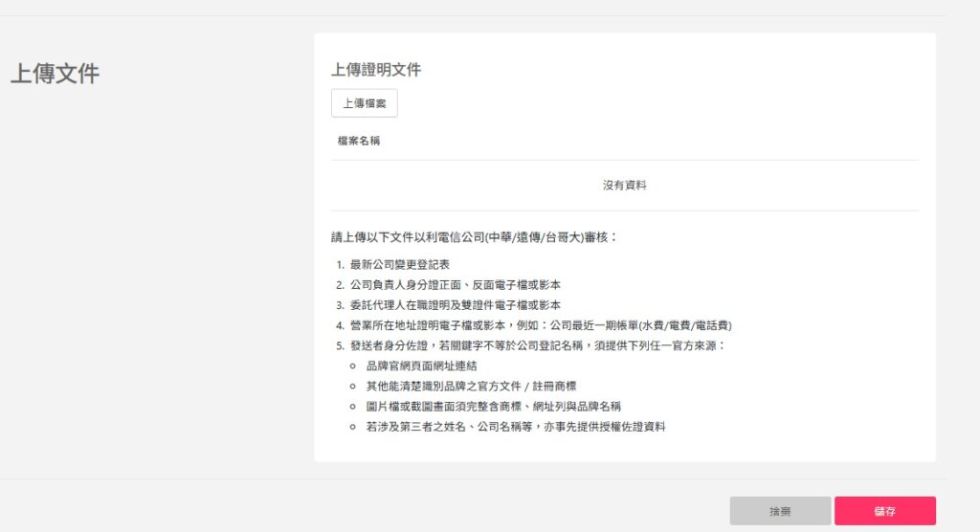Click the 授權佐證資料 third-party bullet item

(515, 426)
